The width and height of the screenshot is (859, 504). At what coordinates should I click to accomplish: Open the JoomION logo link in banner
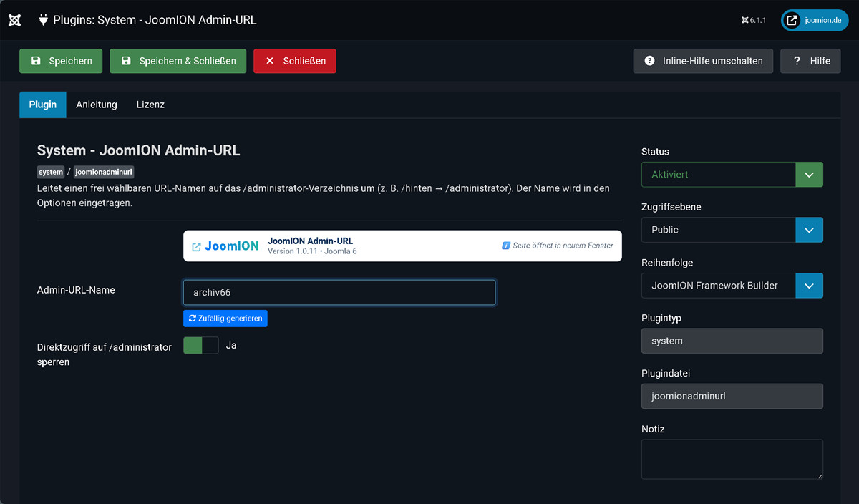point(225,246)
